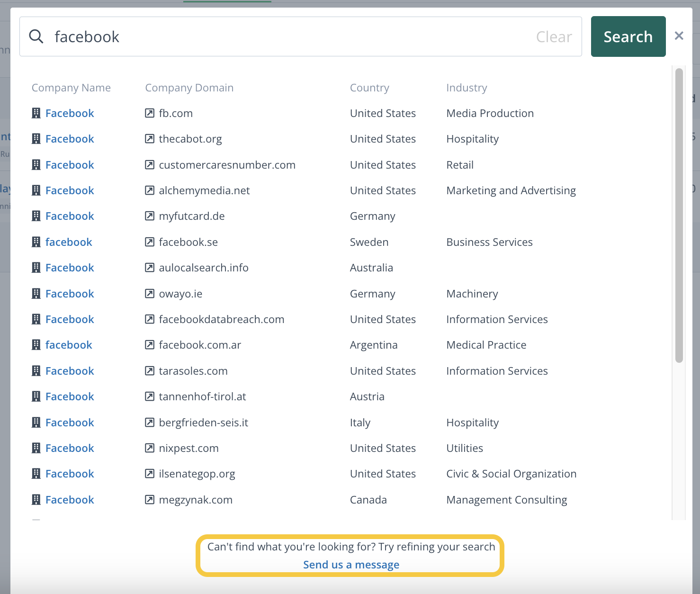Open Facebook company for alchemymedia.net
Image resolution: width=700 pixels, height=594 pixels.
[x=70, y=190]
